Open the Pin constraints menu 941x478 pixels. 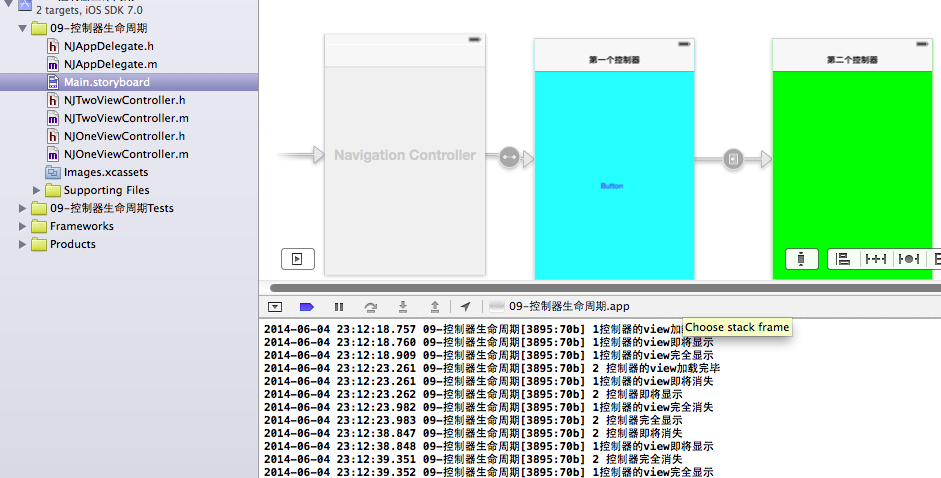[x=875, y=259]
